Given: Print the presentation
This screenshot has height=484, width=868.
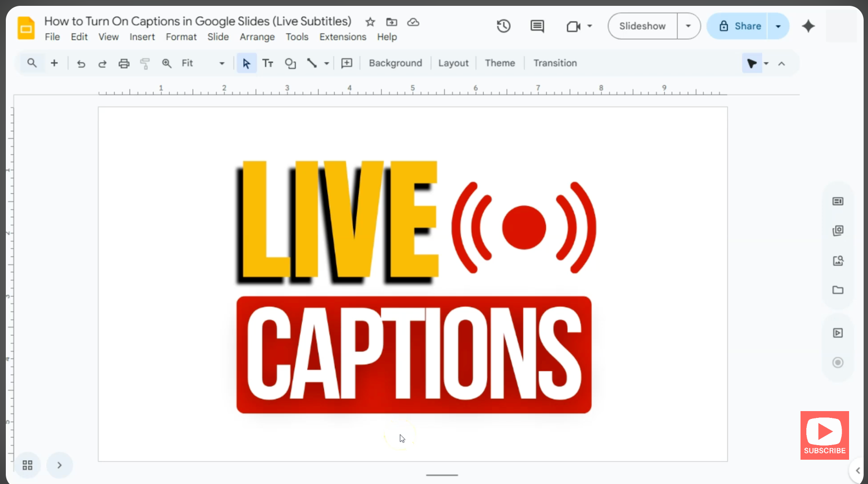Looking at the screenshot, I should pyautogui.click(x=124, y=64).
